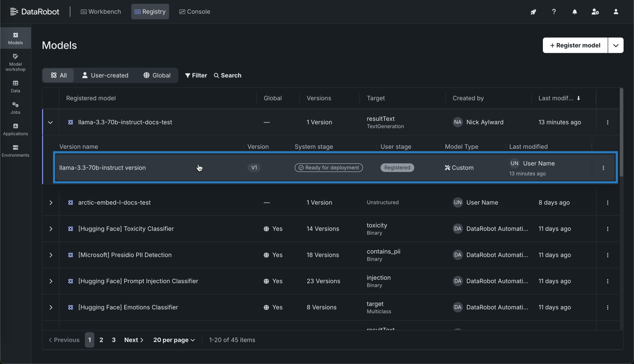
Task: Expand the Toxicity Classifier row
Action: [x=51, y=229]
